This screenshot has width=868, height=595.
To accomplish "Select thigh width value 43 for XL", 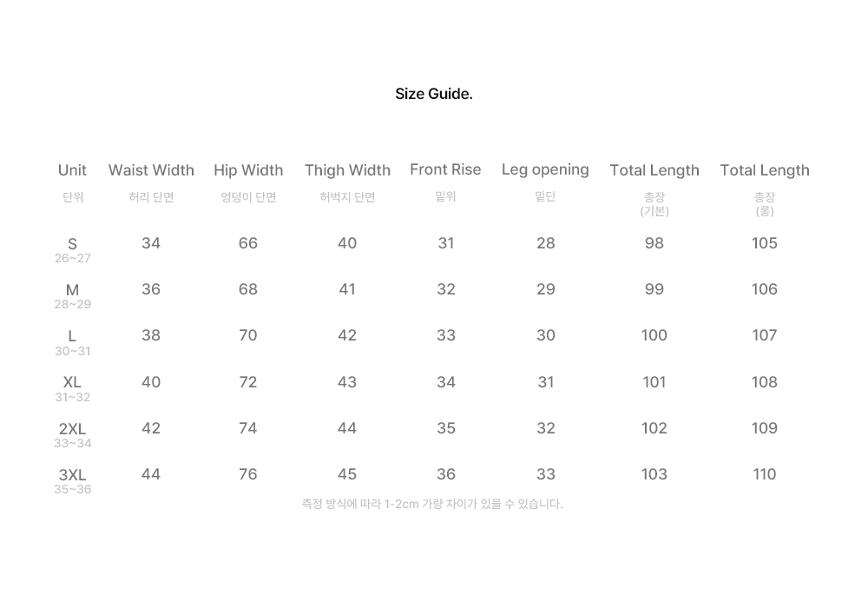I will [347, 382].
